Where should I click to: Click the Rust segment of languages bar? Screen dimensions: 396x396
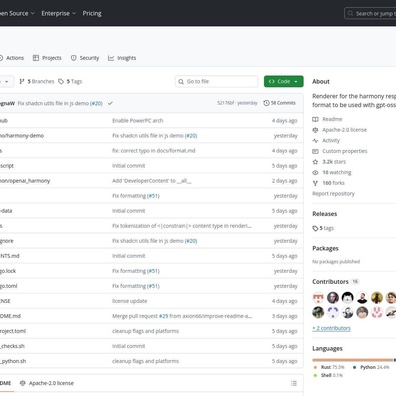(x=353, y=360)
